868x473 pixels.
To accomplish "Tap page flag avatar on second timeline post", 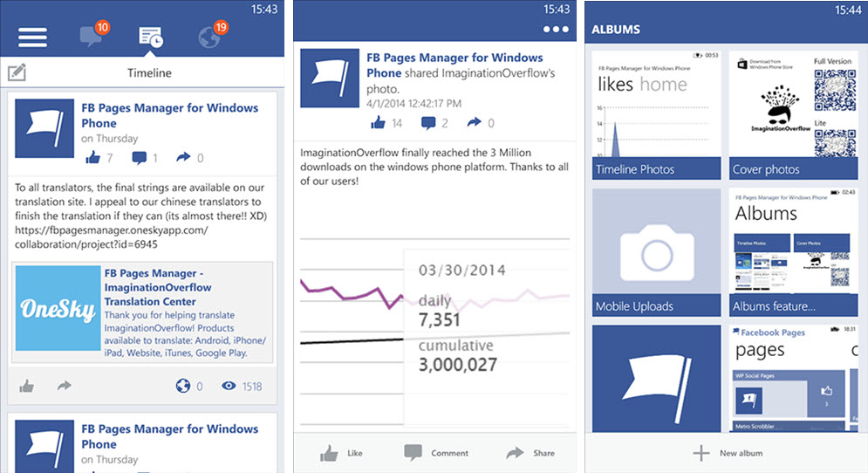I will pyautogui.click(x=44, y=447).
